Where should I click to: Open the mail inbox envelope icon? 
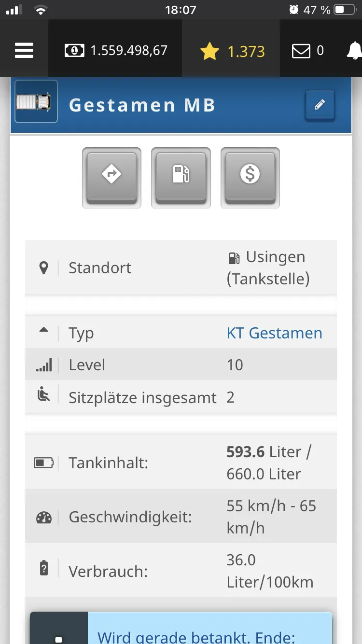[301, 51]
